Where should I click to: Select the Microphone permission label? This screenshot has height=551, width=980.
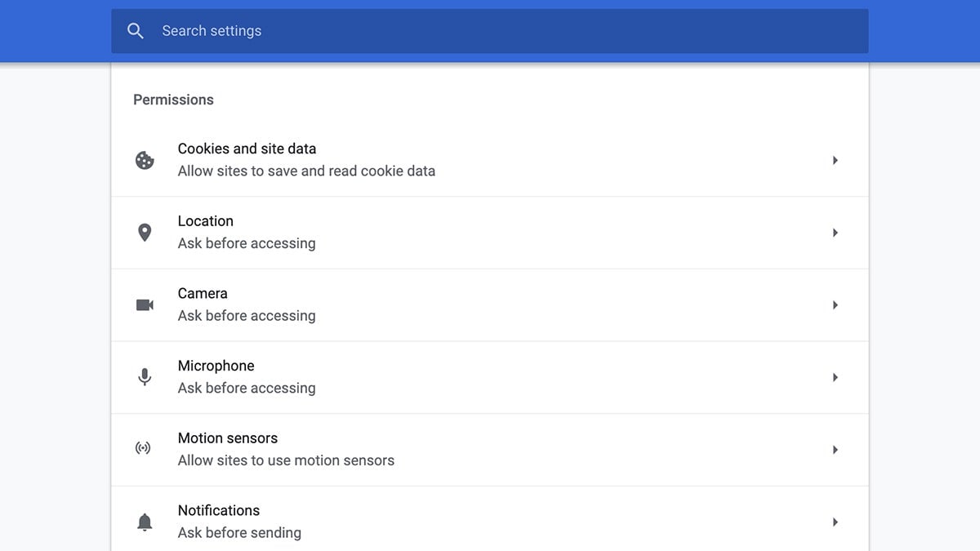point(216,366)
